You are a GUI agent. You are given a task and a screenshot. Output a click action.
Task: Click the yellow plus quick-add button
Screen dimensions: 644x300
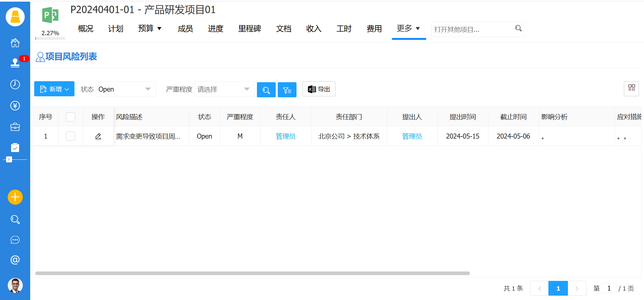(15, 197)
